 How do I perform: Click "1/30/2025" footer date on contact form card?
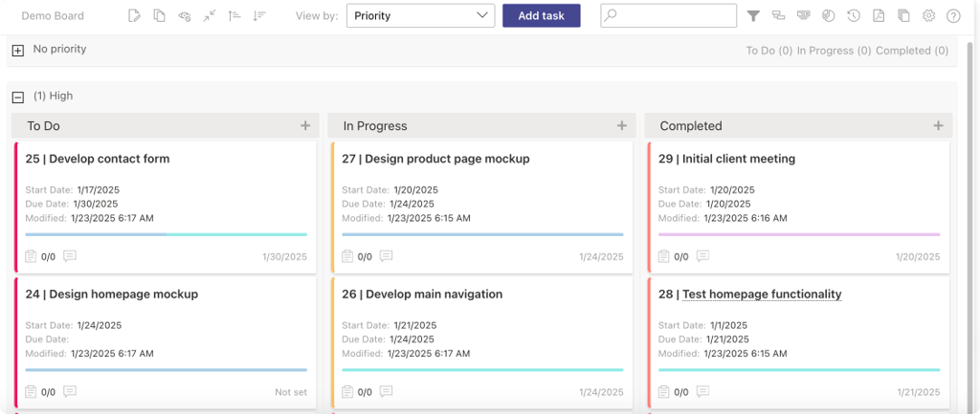click(x=285, y=256)
